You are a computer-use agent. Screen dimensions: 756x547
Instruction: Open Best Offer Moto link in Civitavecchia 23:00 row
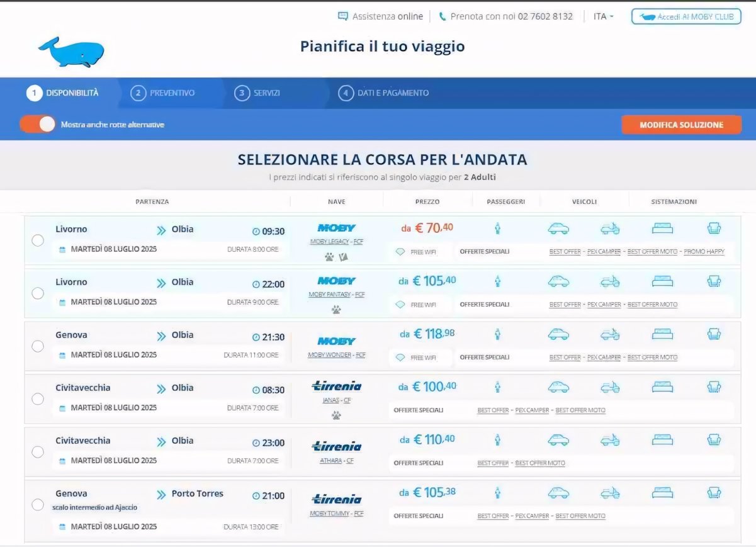(x=540, y=463)
